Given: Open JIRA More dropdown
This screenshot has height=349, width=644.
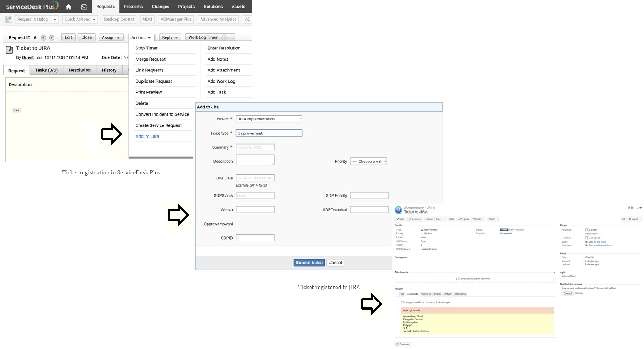Looking at the screenshot, I should coord(440,219).
